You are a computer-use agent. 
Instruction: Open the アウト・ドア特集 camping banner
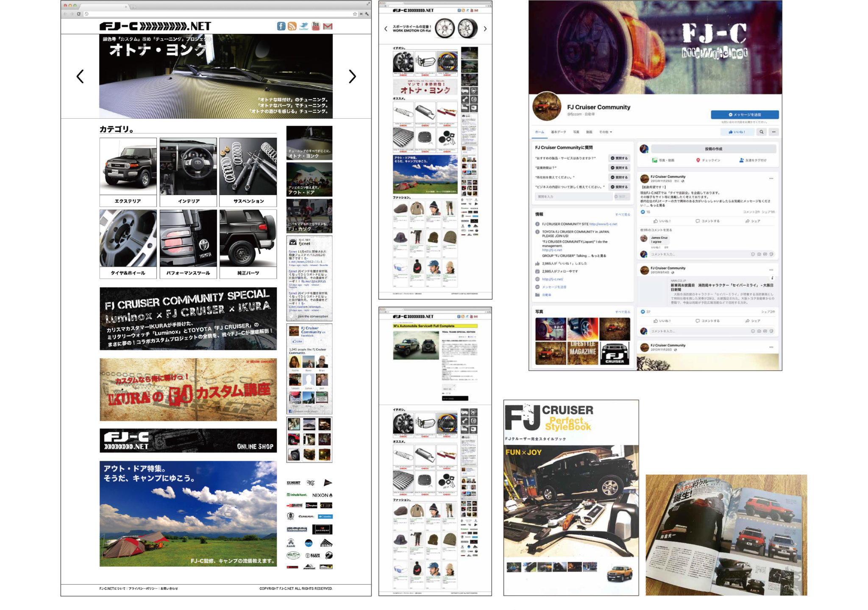coord(188,514)
